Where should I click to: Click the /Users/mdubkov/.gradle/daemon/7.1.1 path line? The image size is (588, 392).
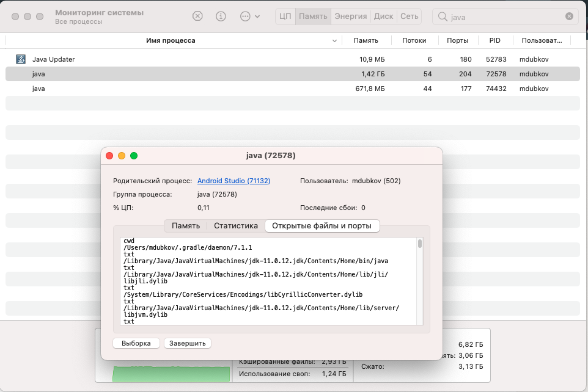point(188,247)
